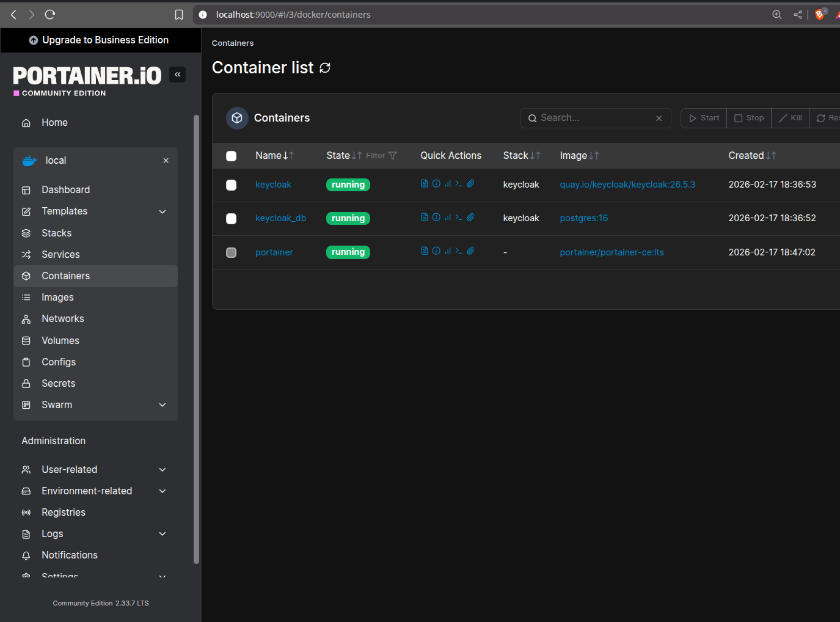Select the keycloak container checkbox
This screenshot has height=622, width=840.
(x=231, y=185)
